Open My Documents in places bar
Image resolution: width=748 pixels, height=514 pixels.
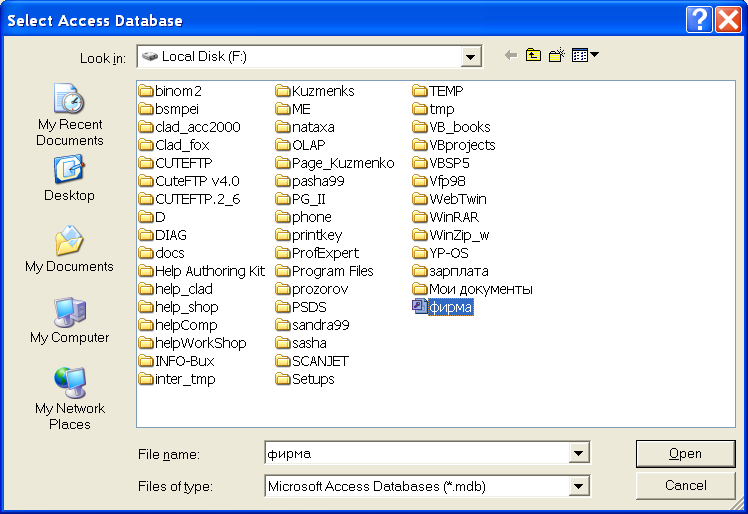[x=70, y=249]
